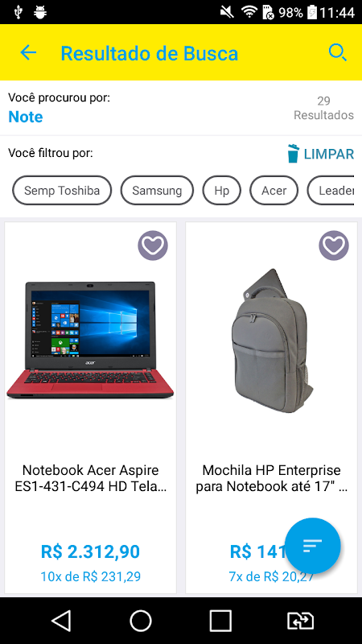Viewport: 362px width, 644px height.
Task: Open Notebook Acer Aspire ES1-431 title
Action: coord(90,478)
